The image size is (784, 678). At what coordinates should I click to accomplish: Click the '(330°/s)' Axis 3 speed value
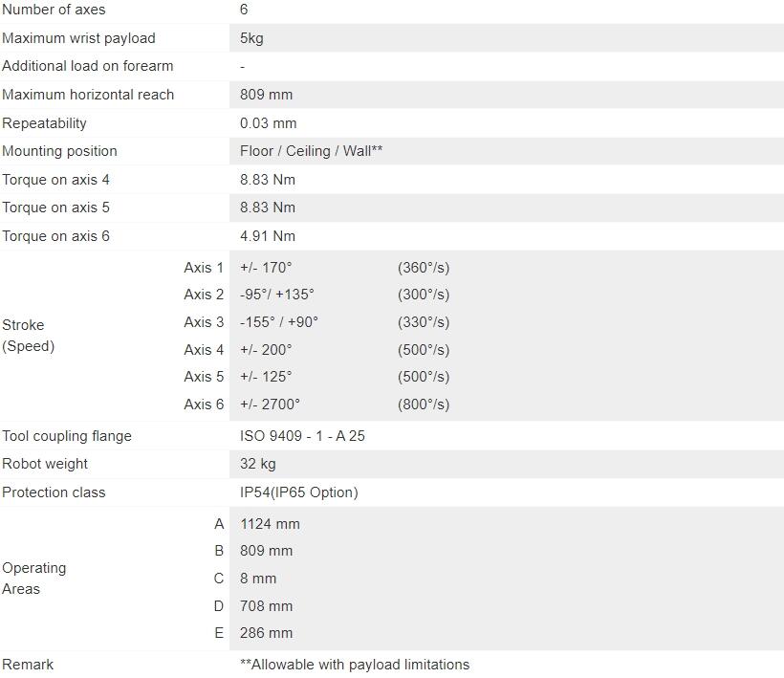tap(424, 322)
